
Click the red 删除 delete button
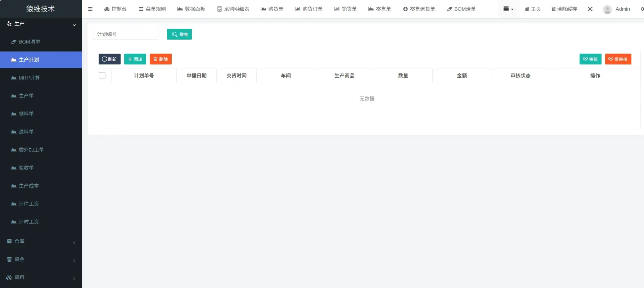[161, 59]
